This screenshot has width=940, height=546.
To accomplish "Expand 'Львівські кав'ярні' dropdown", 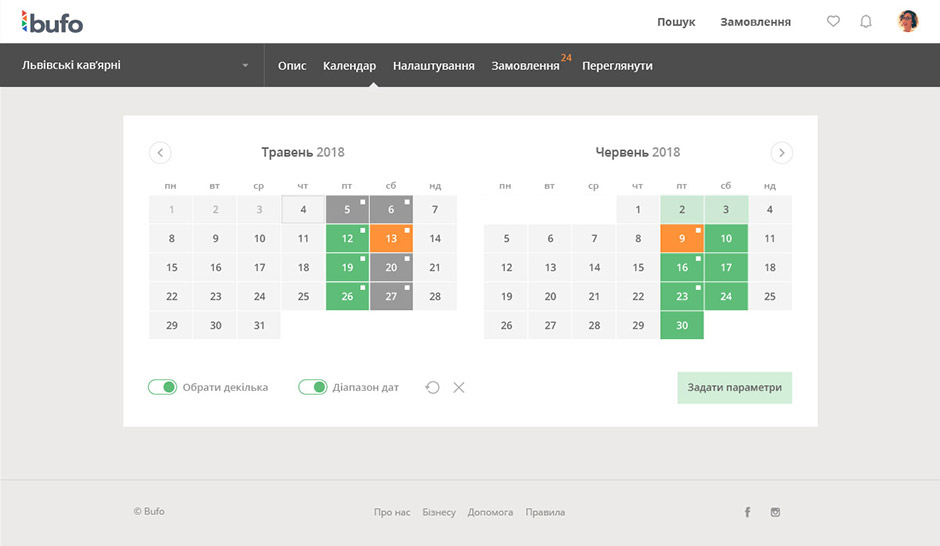I will [245, 66].
